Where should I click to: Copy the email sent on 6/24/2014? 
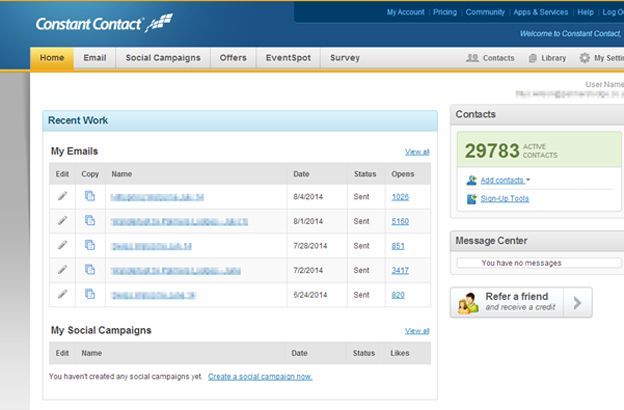[90, 294]
